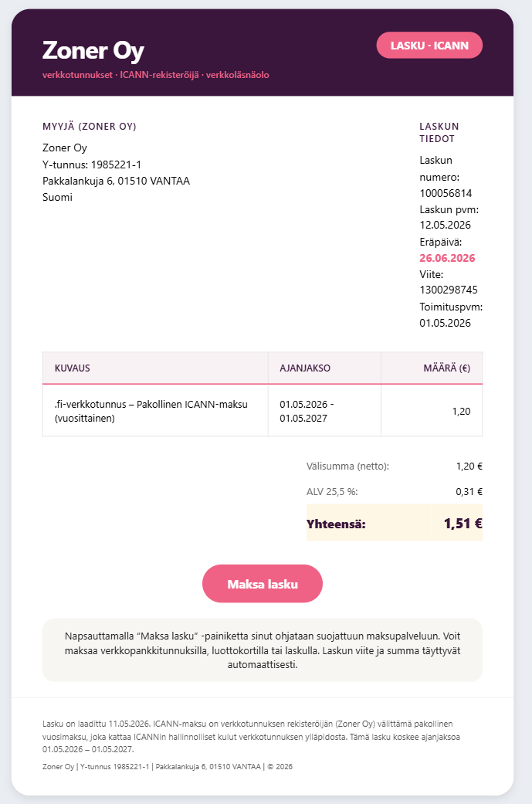The image size is (532, 804).
Task: Click the period cell 01.05.2026 - 01.05.2027
Action: pos(324,411)
